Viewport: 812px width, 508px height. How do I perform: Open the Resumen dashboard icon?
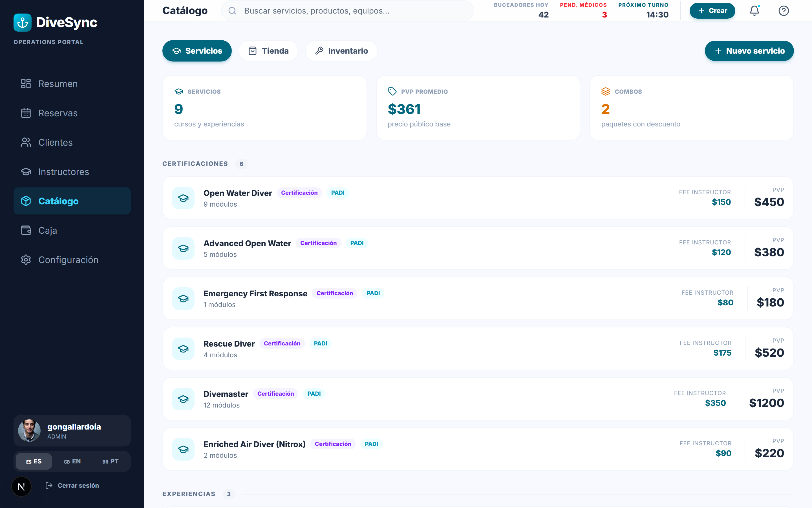[26, 84]
